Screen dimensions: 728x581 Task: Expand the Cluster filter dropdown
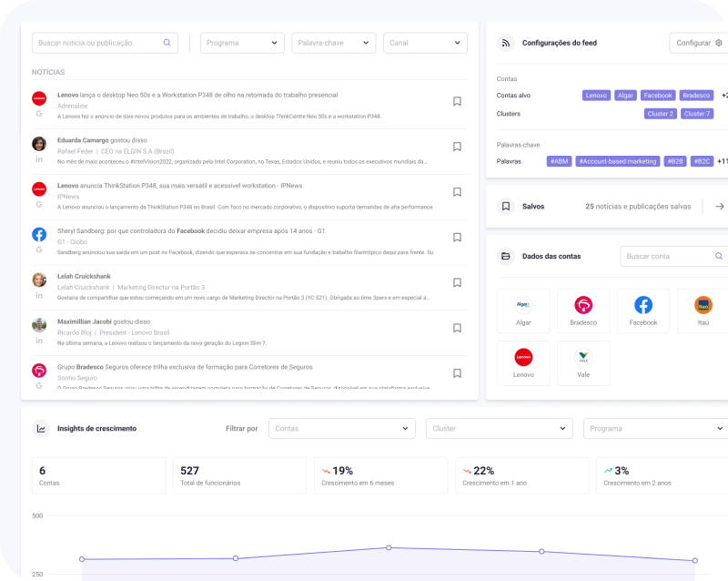499,428
